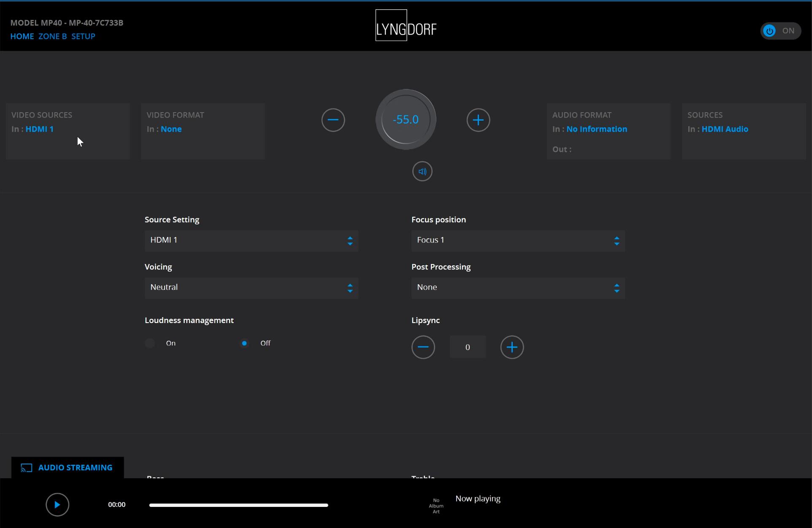
Task: Go to the ZONE B page
Action: (x=52, y=36)
